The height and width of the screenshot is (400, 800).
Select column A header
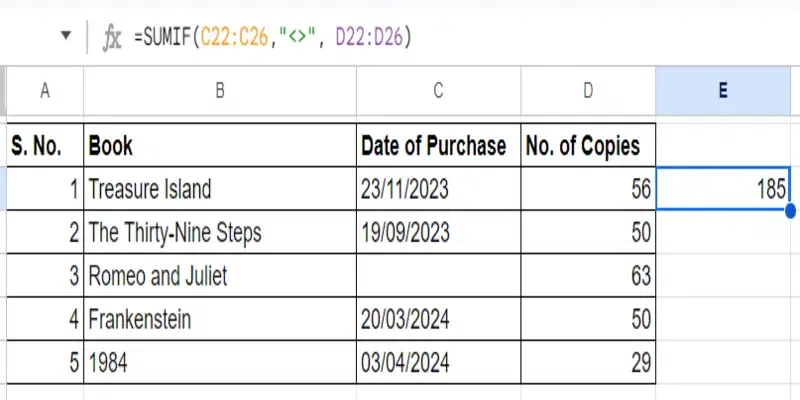44,90
